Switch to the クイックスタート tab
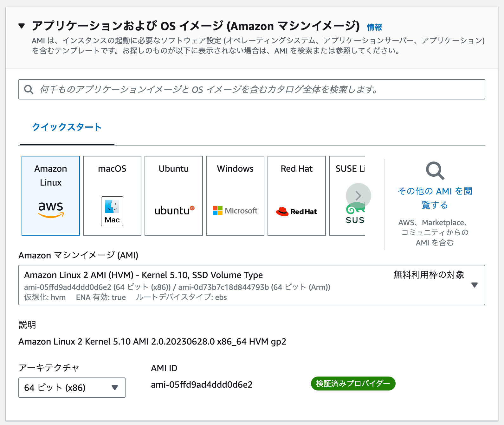 tap(67, 127)
